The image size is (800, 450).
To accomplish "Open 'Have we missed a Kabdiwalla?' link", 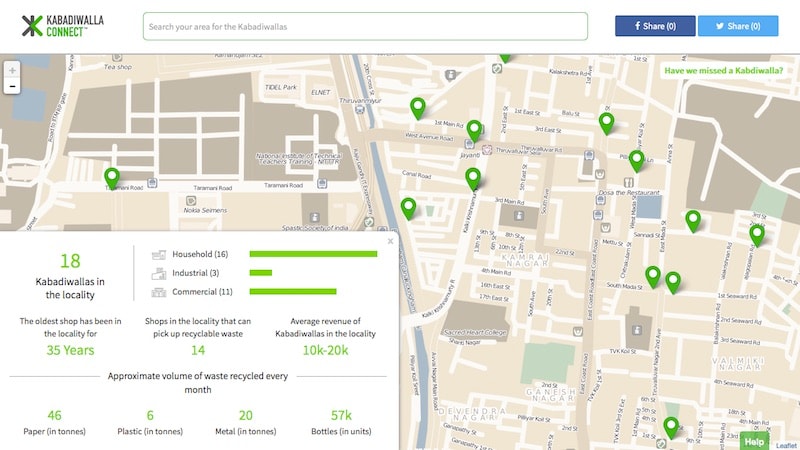I will [x=723, y=70].
